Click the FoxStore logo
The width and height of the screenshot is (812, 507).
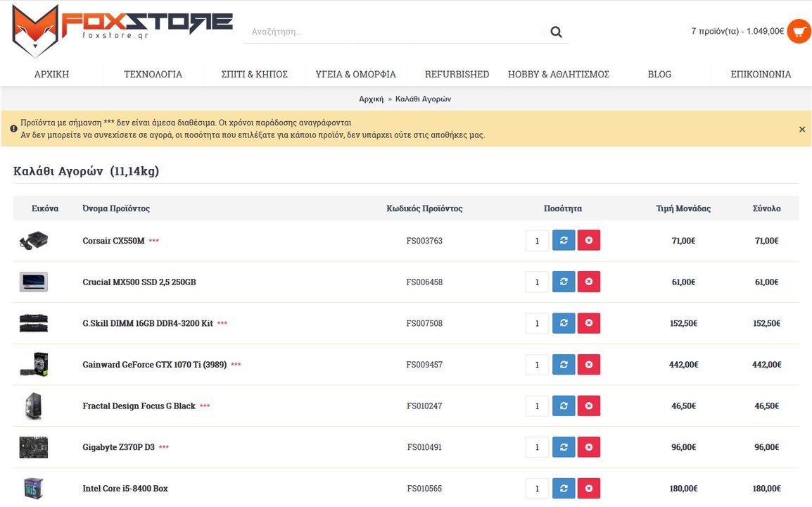[x=122, y=30]
